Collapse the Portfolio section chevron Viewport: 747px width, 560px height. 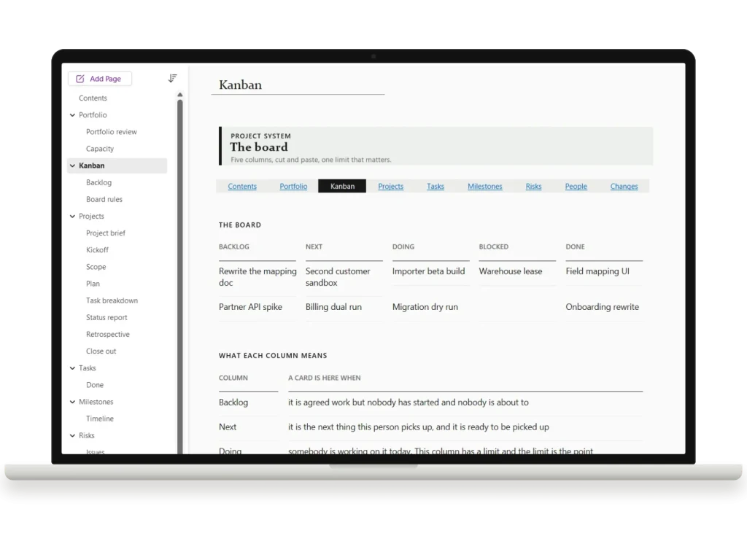(72, 114)
